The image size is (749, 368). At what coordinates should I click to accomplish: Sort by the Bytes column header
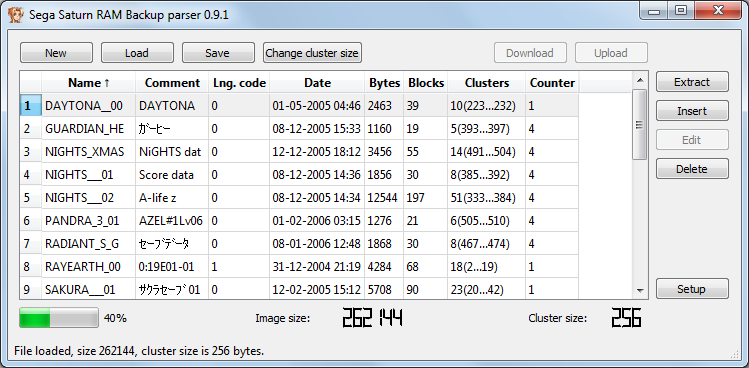pos(384,83)
